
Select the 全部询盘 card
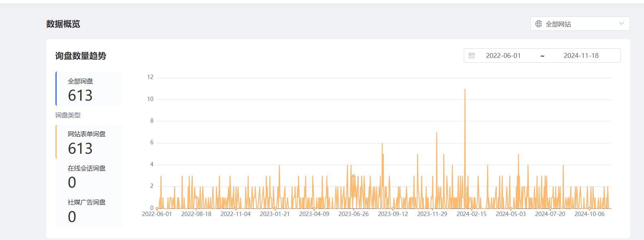89,89
